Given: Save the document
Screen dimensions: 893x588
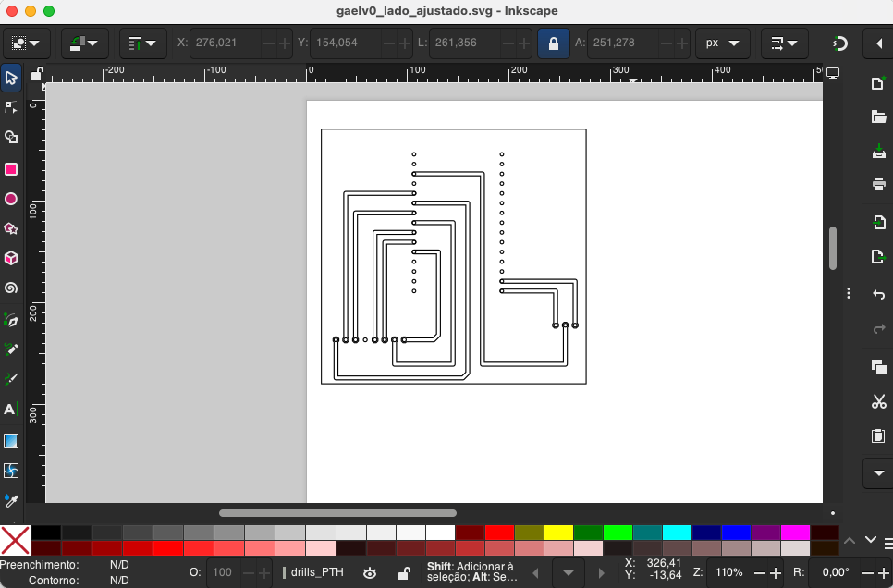Looking at the screenshot, I should click(x=878, y=151).
